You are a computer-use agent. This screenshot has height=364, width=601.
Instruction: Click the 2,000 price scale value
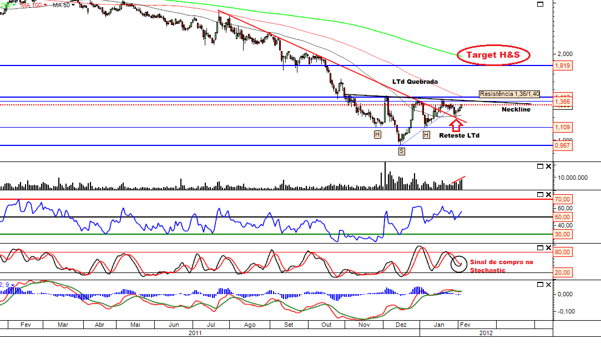[565, 54]
